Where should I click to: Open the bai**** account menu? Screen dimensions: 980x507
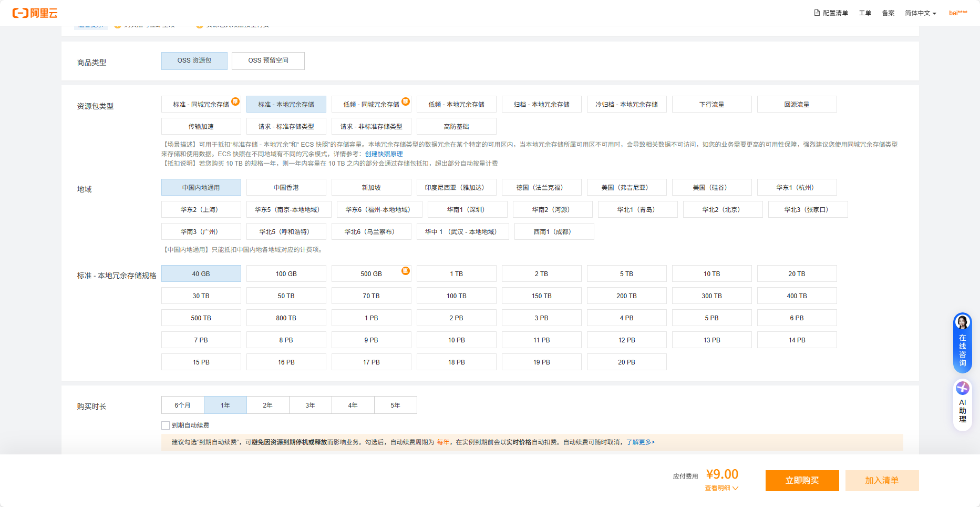[957, 13]
